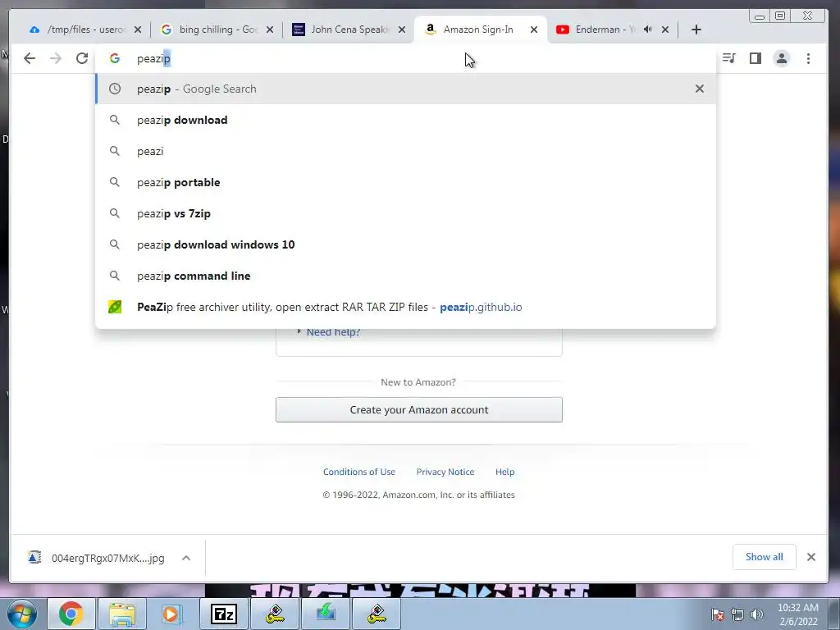Go back with the back arrow

pos(30,58)
